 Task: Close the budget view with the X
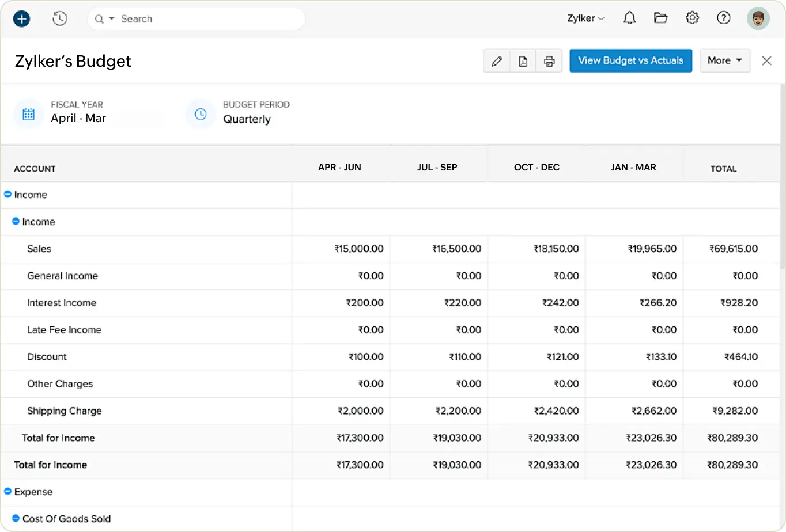(x=766, y=60)
